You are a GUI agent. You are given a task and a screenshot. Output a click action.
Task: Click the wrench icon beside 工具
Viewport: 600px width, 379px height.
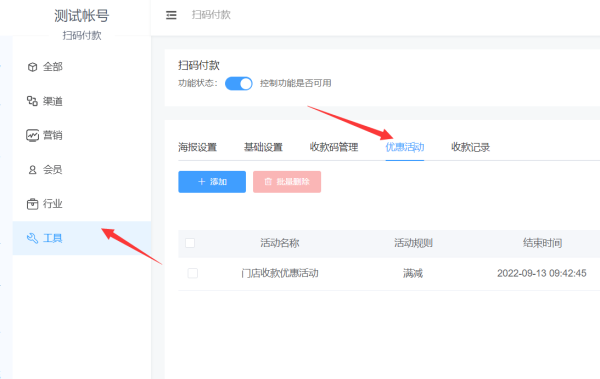tap(32, 238)
